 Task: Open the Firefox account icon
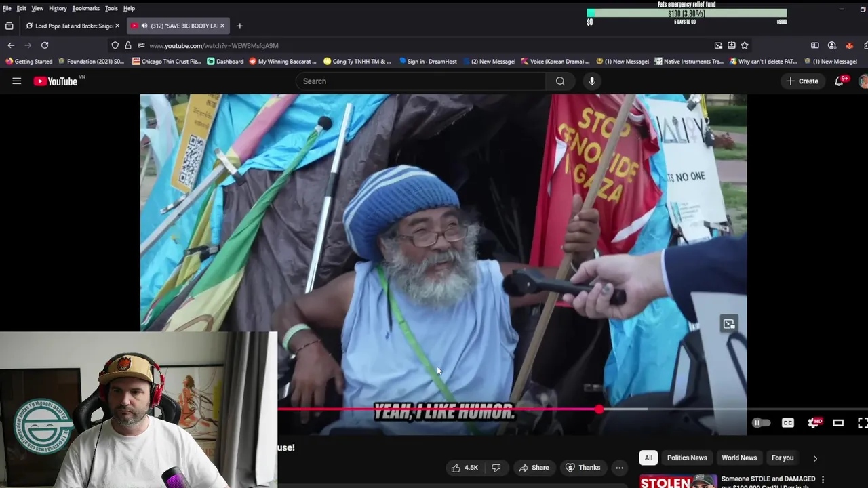coord(832,45)
